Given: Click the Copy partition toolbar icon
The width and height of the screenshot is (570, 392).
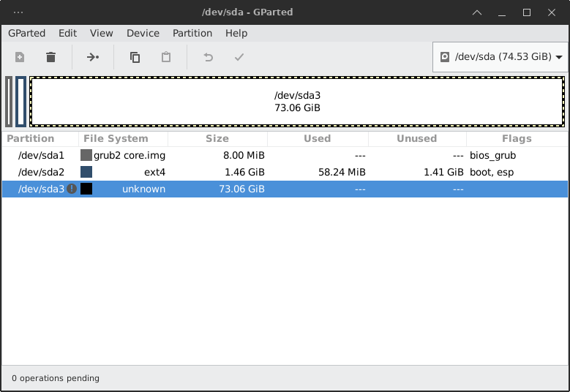Looking at the screenshot, I should coord(135,57).
